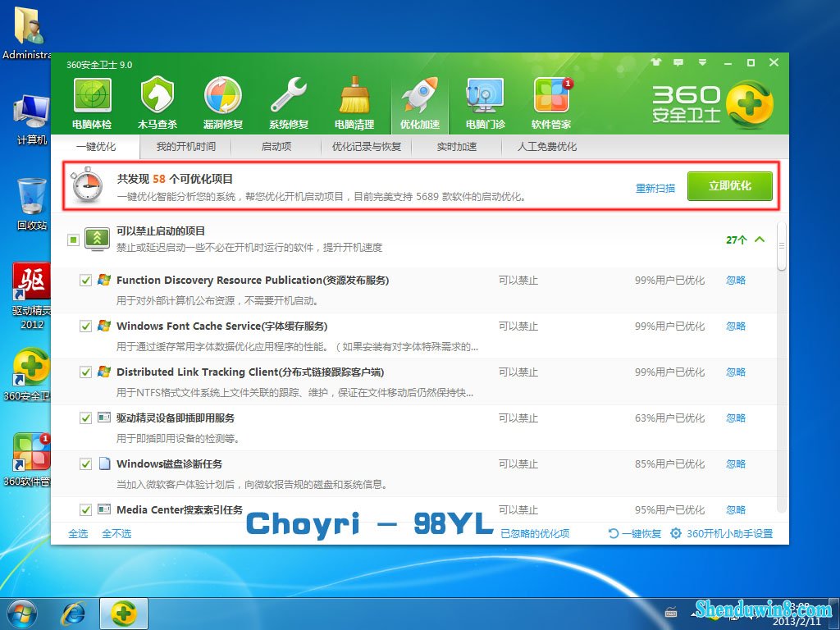This screenshot has width=840, height=630.
Task: Collapse the 27个 items group chevron
Action: (760, 240)
